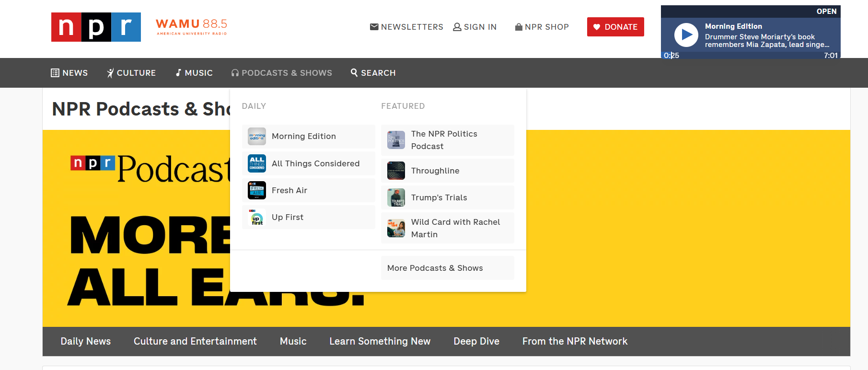The image size is (868, 370).
Task: Switch to the Daily News tab
Action: [86, 341]
